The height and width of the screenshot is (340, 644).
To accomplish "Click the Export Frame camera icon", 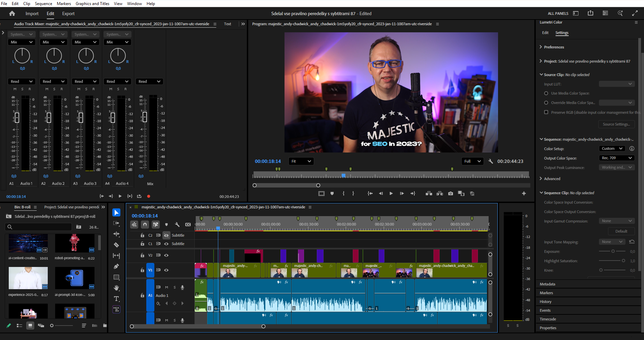I will click(451, 194).
